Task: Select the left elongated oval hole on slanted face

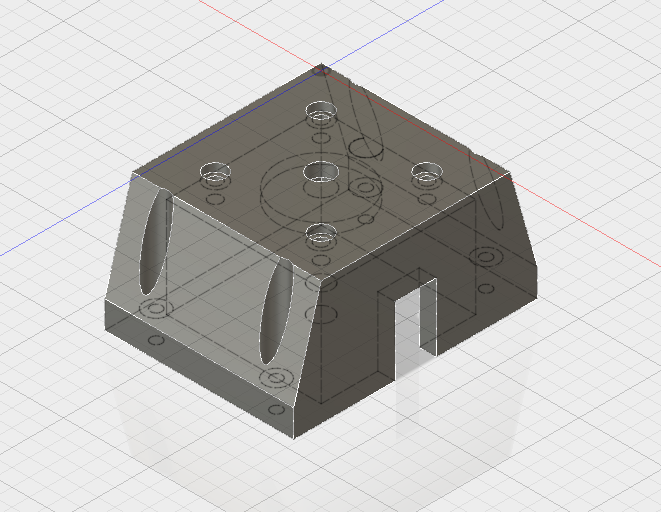Action: click(156, 241)
